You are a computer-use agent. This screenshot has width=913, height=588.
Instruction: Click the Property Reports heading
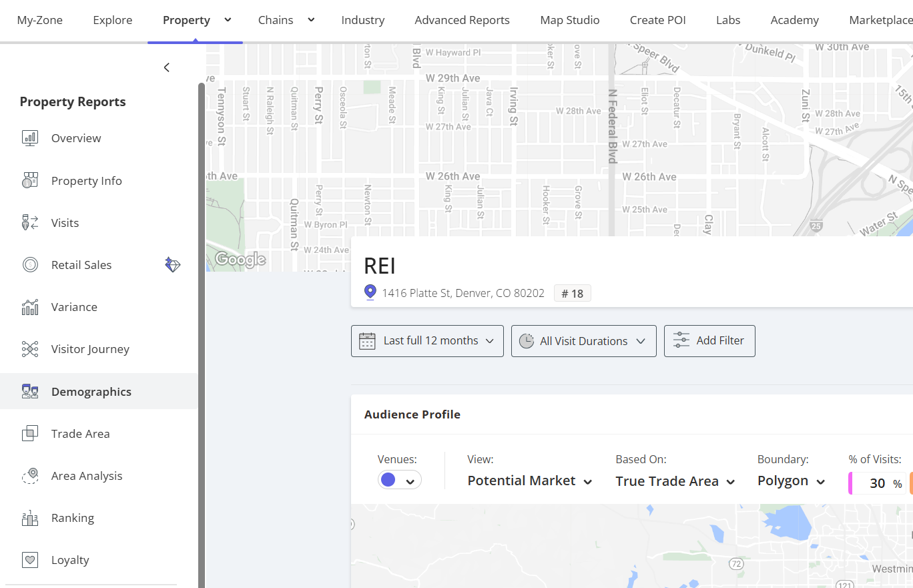[x=73, y=101]
